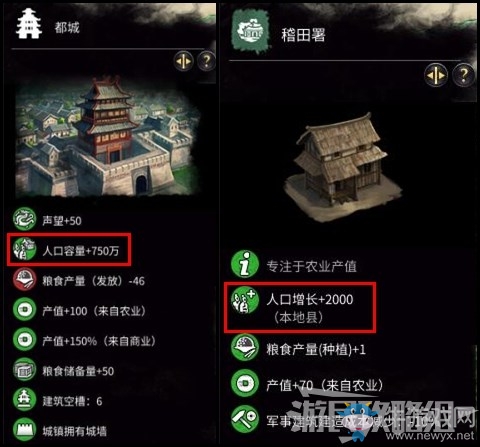Click the 产值+150% 来自商业 coin icon
This screenshot has width=480, height=447.
point(24,339)
